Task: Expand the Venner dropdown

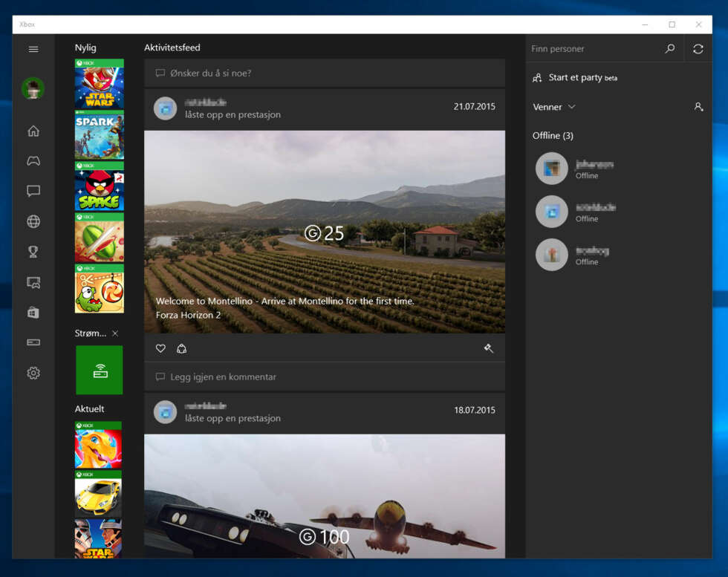Action: (x=554, y=107)
